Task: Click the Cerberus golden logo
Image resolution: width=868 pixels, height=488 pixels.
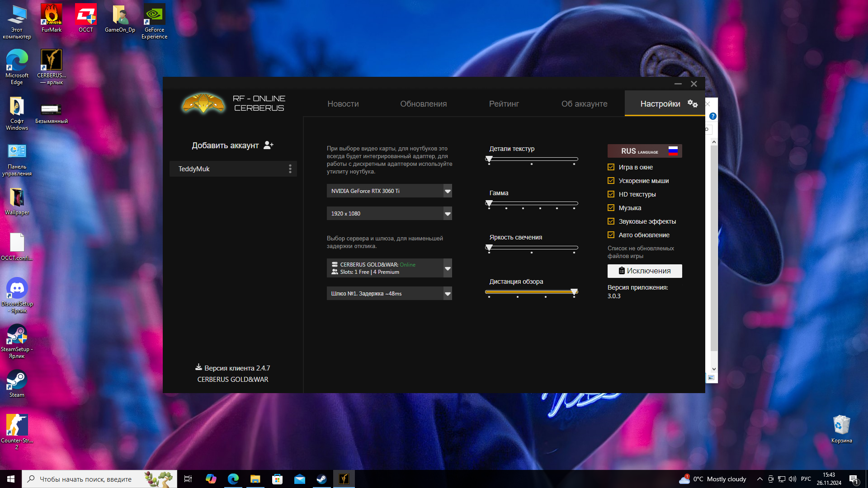Action: coord(203,103)
